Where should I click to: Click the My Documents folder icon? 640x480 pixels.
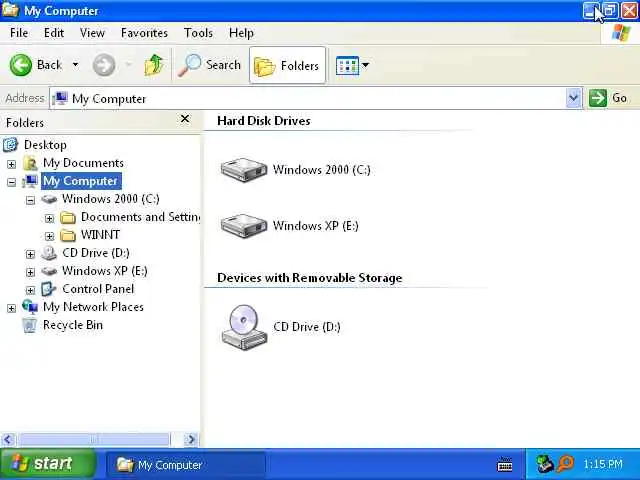(x=30, y=163)
